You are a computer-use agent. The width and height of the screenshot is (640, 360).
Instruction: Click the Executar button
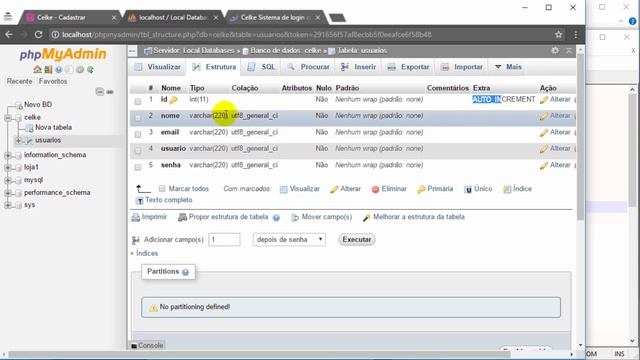coord(357,240)
